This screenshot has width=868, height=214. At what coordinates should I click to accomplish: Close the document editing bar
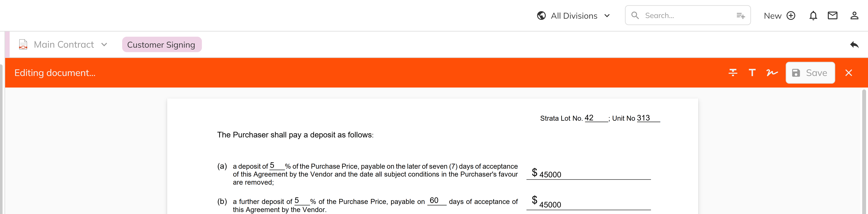(848, 73)
